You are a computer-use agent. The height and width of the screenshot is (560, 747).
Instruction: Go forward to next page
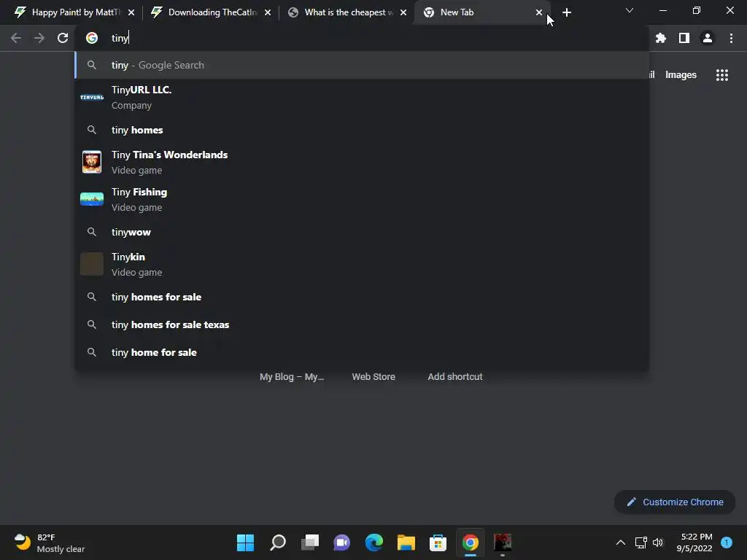39,38
